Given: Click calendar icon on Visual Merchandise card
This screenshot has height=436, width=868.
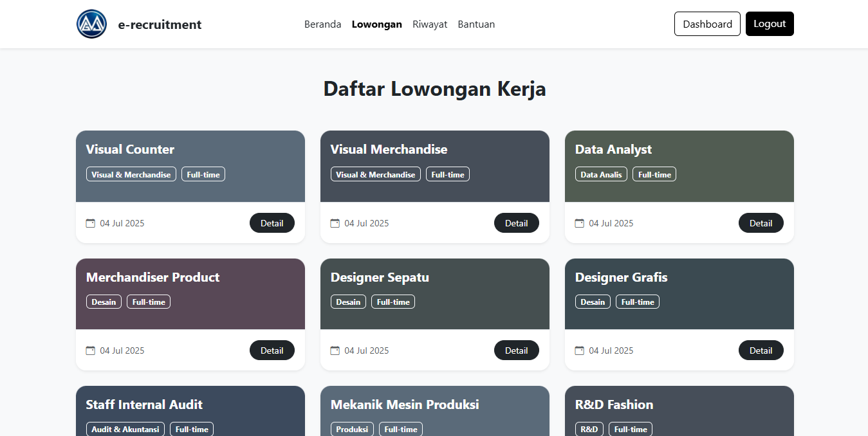Looking at the screenshot, I should tap(335, 223).
